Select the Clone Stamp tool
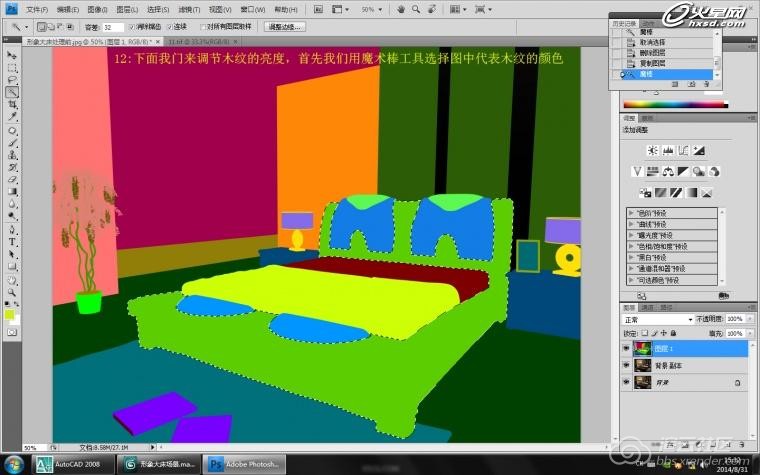This screenshot has height=475, width=760. point(12,155)
